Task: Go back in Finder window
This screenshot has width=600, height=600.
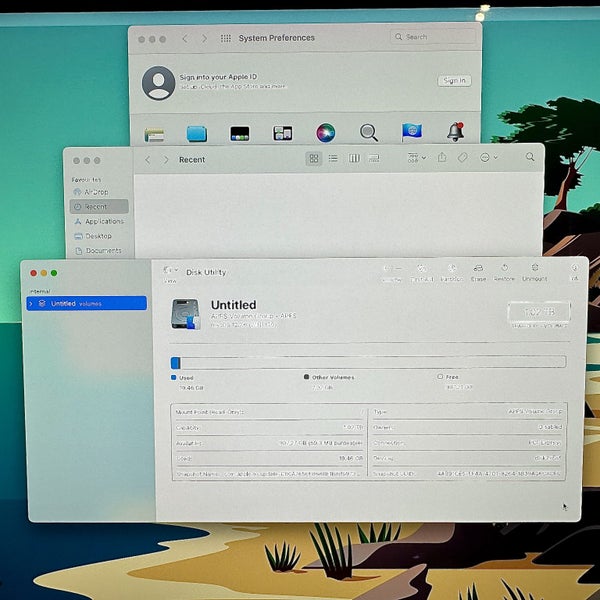Action: point(148,160)
